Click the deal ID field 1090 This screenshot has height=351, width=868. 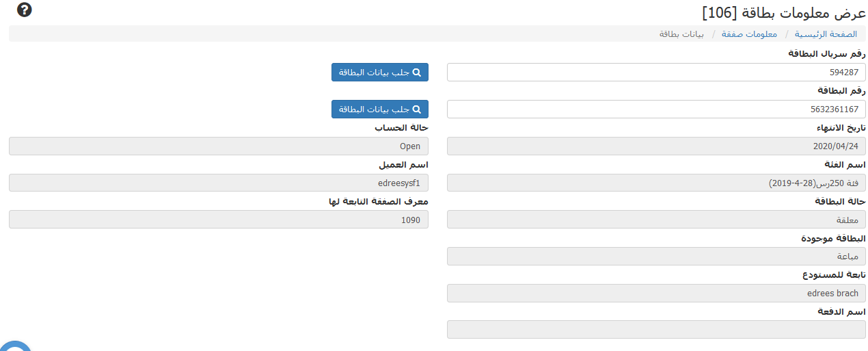(219, 219)
